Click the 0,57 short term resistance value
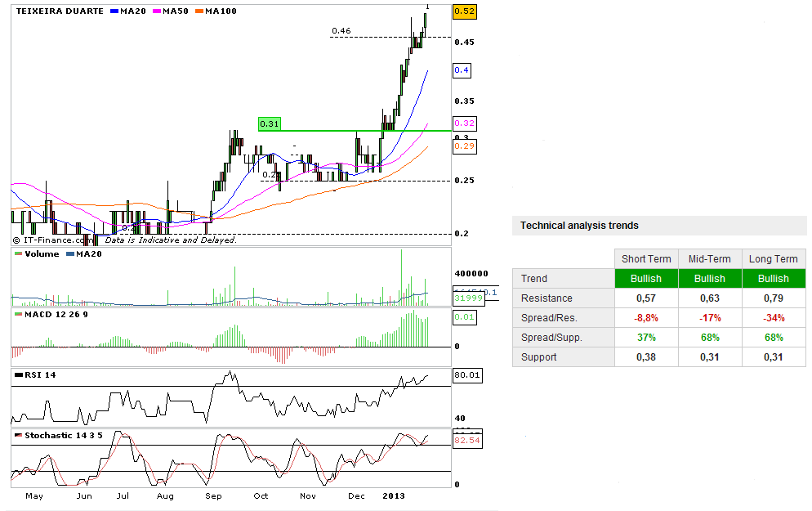812x511 pixels. (x=646, y=298)
